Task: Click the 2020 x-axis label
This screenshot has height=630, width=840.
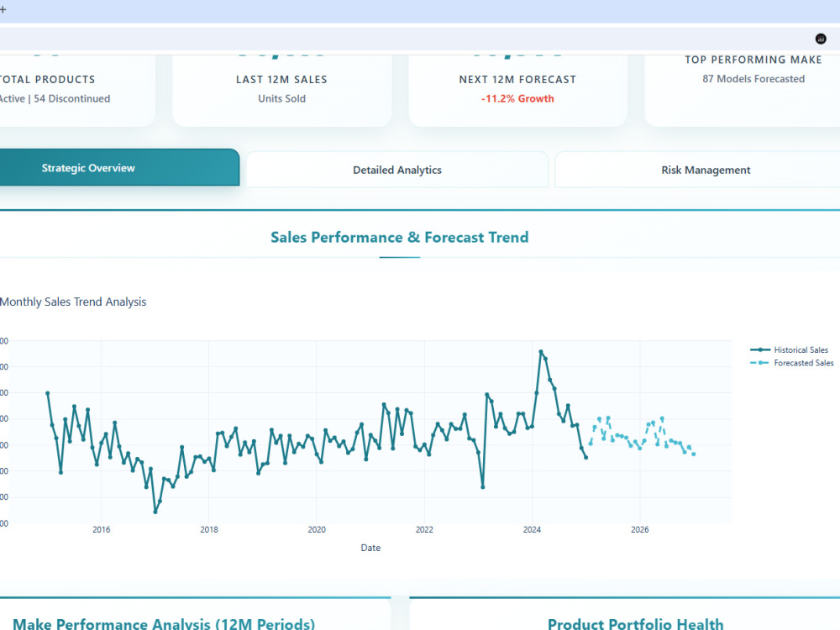Action: click(317, 529)
